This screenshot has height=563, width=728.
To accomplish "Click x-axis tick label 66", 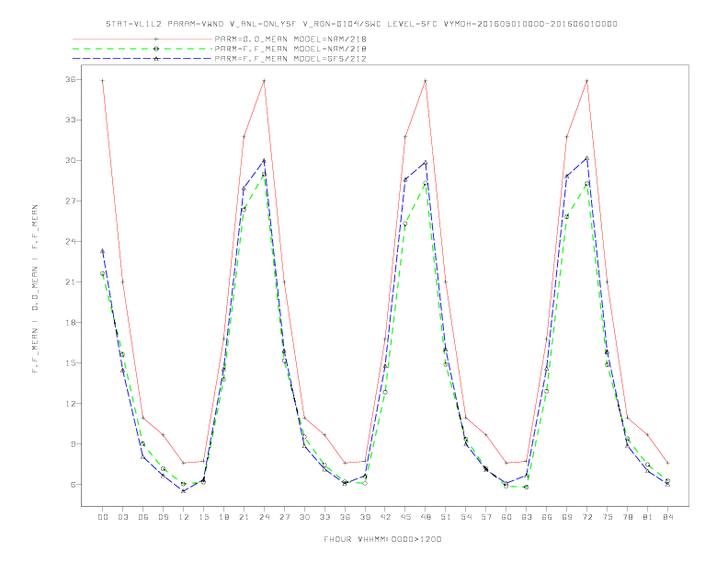I will (547, 517).
